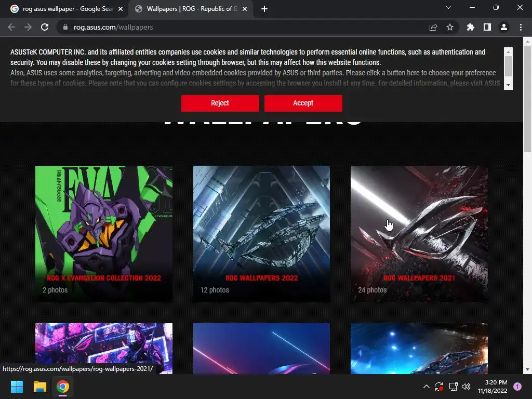The width and height of the screenshot is (532, 399).
Task: Open Chrome's three-dot menu
Action: click(521, 27)
